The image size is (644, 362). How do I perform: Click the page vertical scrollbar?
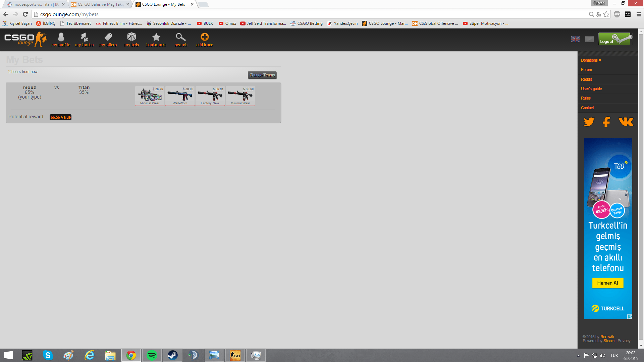point(641,187)
